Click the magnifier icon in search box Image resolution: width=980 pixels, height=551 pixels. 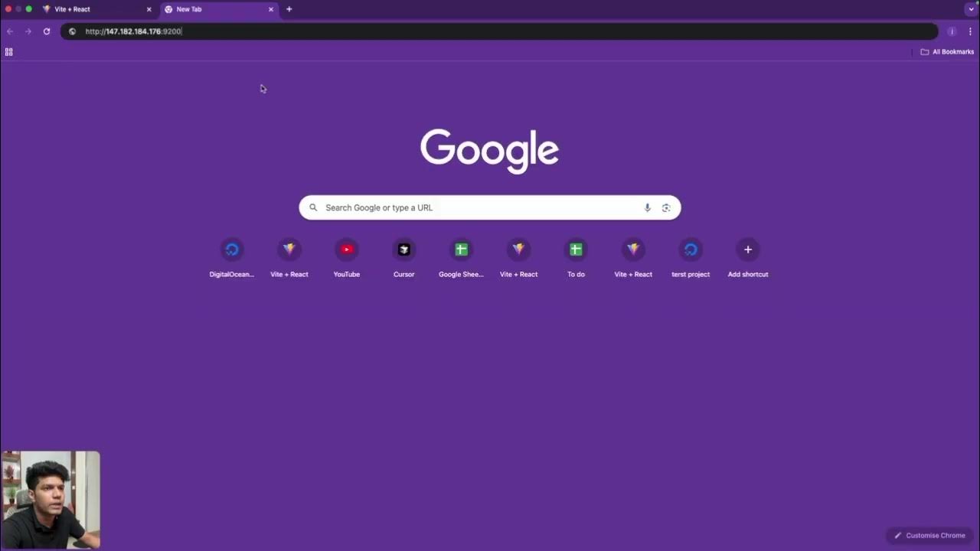pyautogui.click(x=313, y=207)
